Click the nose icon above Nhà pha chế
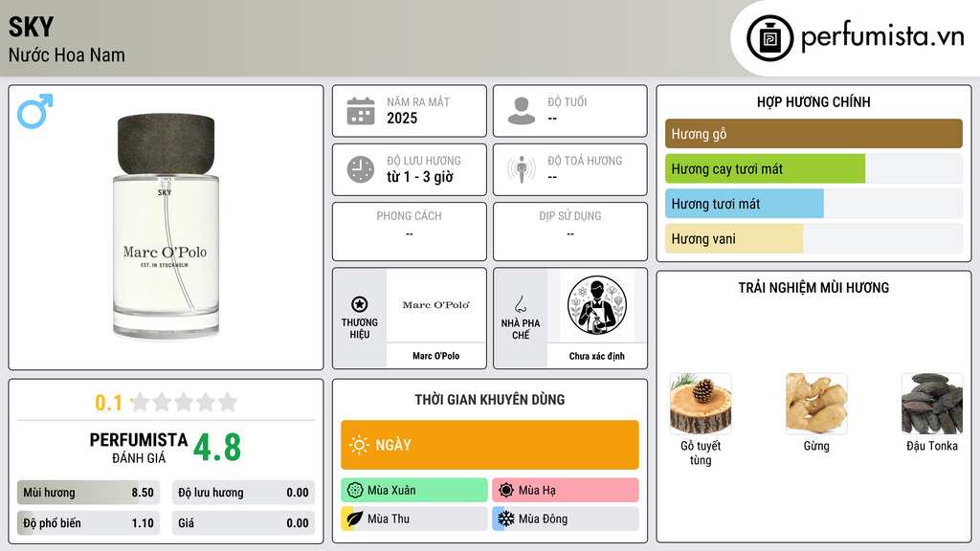Screen dimensions: 980x551 [x=520, y=304]
